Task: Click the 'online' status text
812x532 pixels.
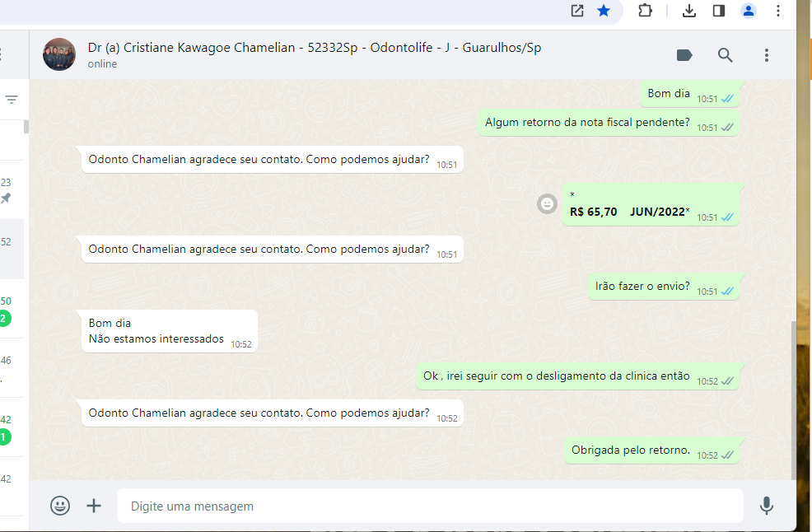Action: [x=102, y=63]
